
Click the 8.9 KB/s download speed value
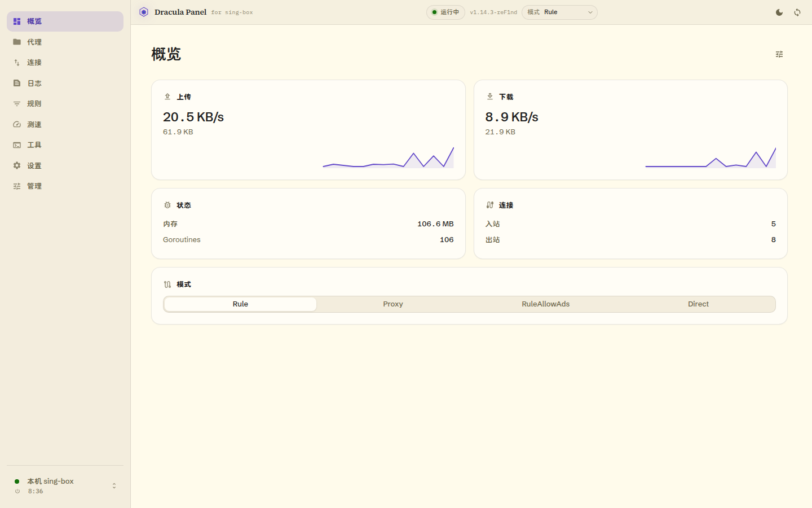[x=512, y=117]
